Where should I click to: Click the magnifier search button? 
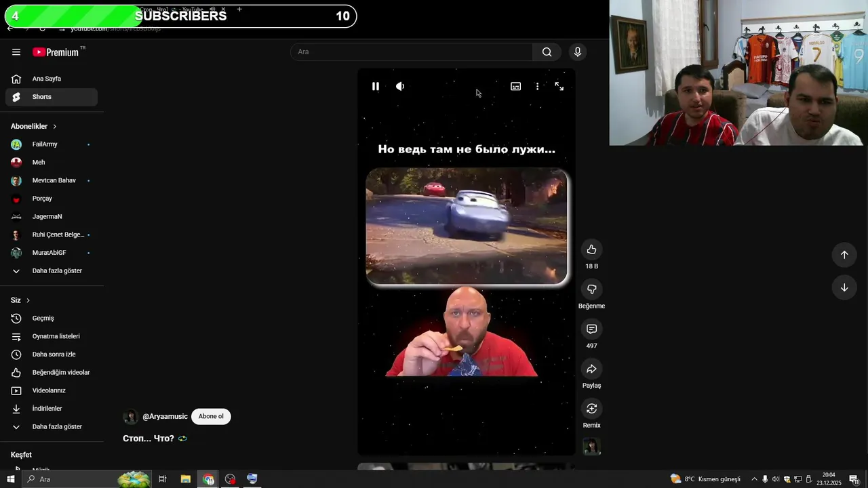click(547, 52)
